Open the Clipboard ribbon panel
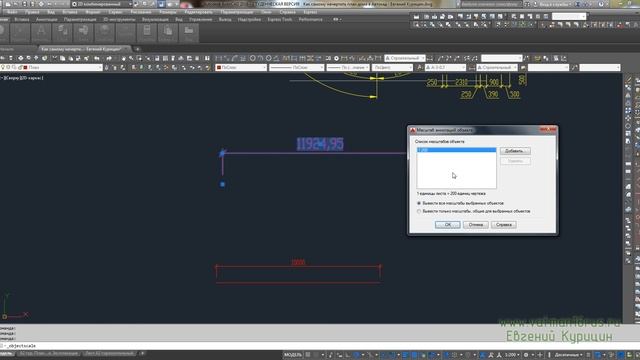Viewport: 640px width, 360px height. pyautogui.click(x=168, y=33)
